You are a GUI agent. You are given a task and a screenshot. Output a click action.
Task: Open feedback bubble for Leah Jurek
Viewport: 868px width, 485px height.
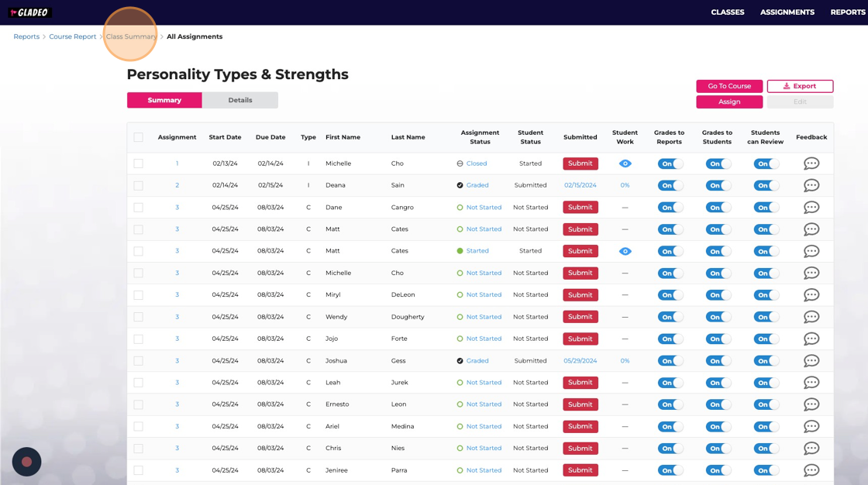(811, 383)
